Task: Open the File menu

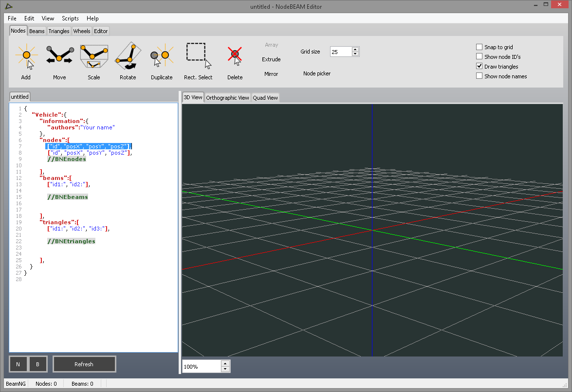Action: [x=12, y=18]
